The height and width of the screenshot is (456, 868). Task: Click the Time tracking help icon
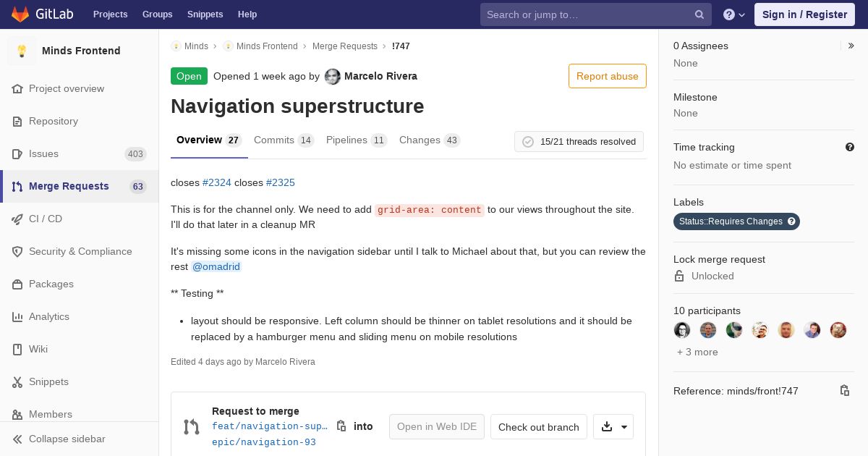850,147
